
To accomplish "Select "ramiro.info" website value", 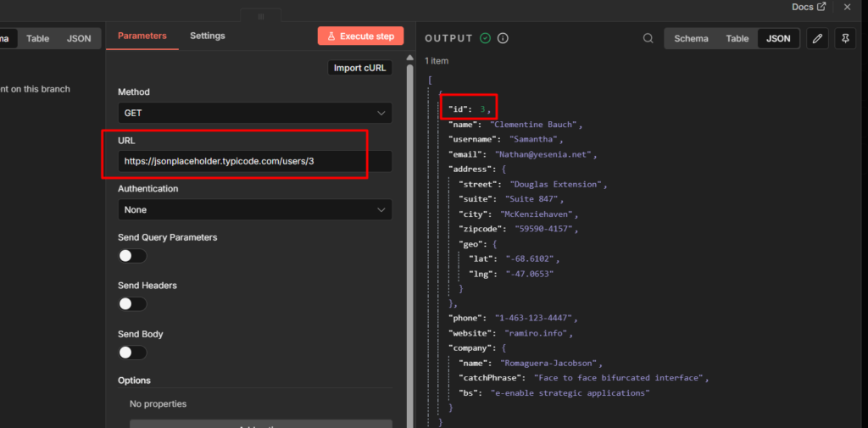I will pos(537,333).
